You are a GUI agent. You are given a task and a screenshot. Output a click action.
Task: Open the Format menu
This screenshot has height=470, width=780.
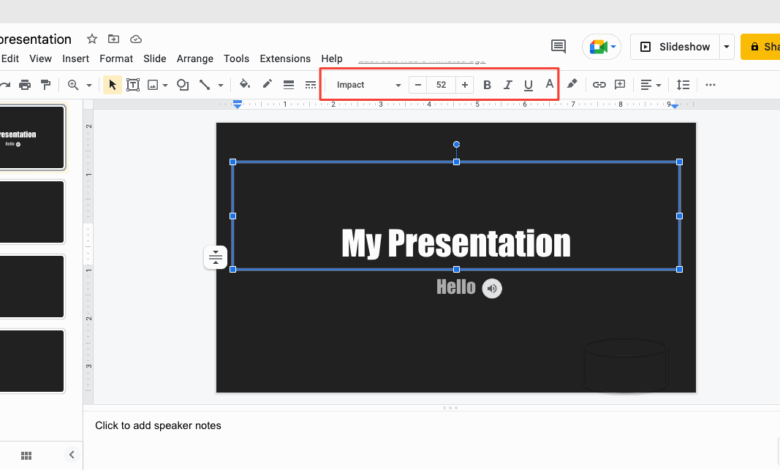click(x=116, y=59)
